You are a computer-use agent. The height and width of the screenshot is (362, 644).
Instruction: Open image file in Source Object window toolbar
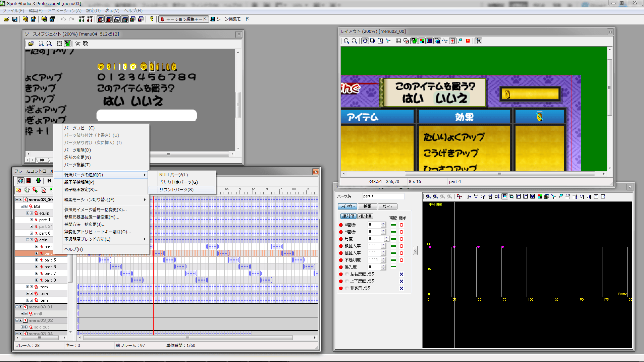click(x=31, y=44)
